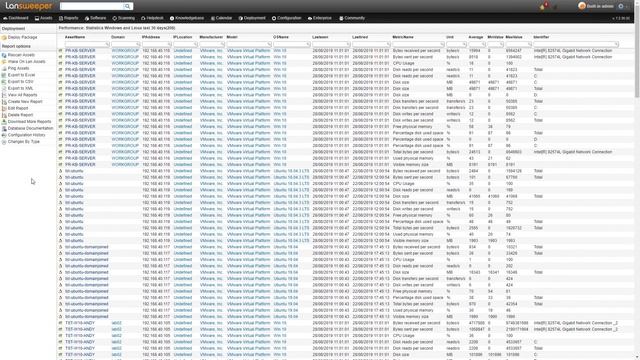This screenshot has height=360, width=640.
Task: Open the Domain filter dropdown icon
Action: point(138,44)
